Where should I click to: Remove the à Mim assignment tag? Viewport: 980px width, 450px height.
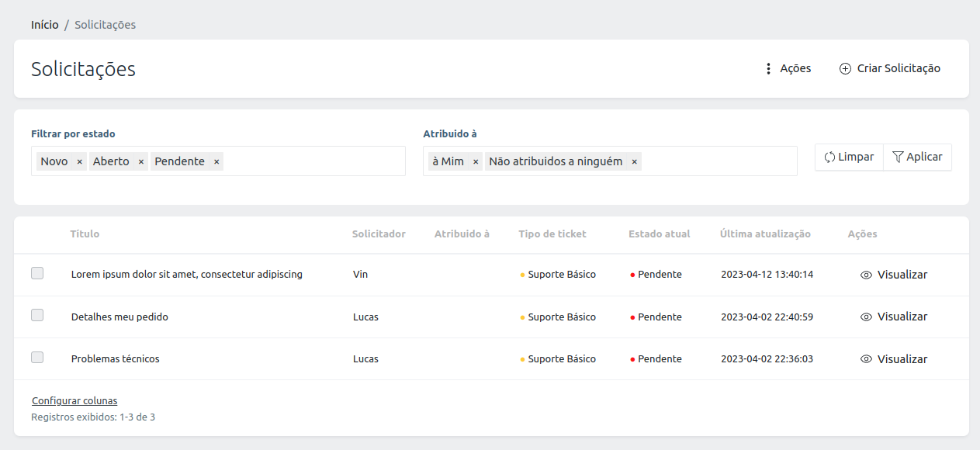[476, 161]
